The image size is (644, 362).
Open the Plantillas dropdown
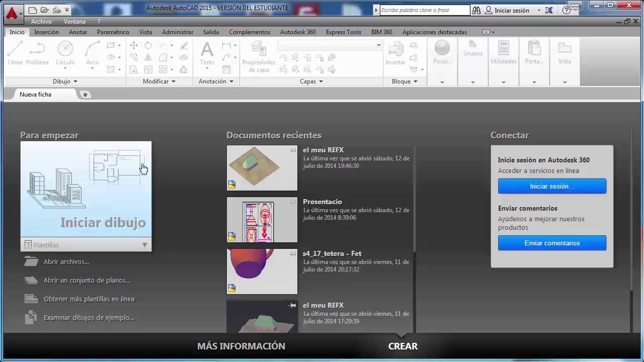[86, 245]
